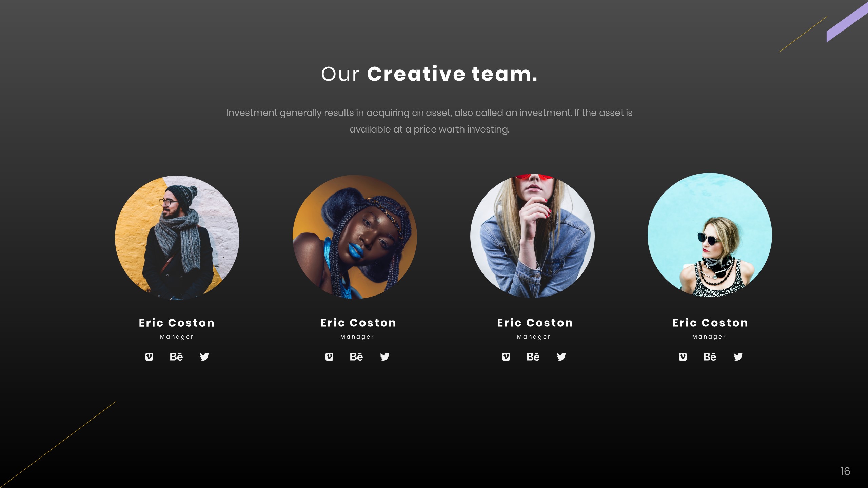Click the Manager label under fourth team member
The height and width of the screenshot is (488, 868).
coord(709,337)
